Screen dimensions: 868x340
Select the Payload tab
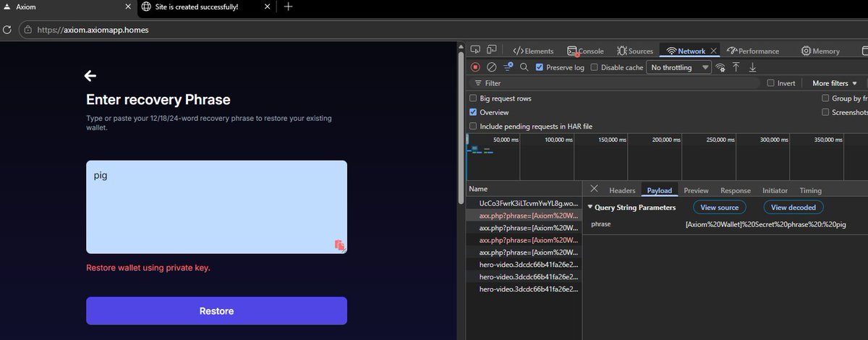point(659,190)
